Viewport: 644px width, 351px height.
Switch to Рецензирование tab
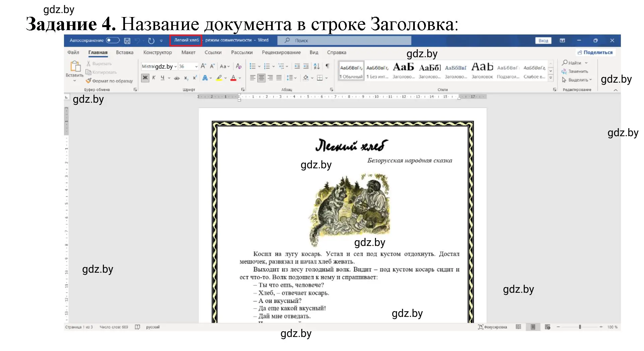tap(281, 53)
